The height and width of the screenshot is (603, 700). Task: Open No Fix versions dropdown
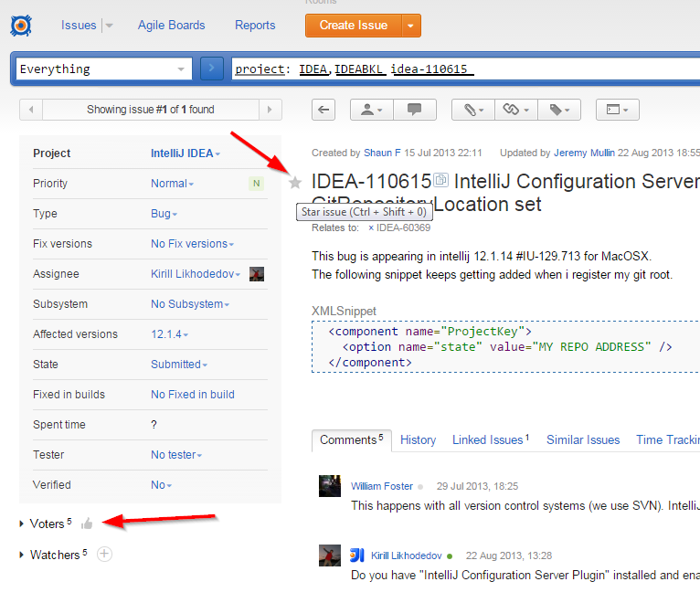(192, 244)
